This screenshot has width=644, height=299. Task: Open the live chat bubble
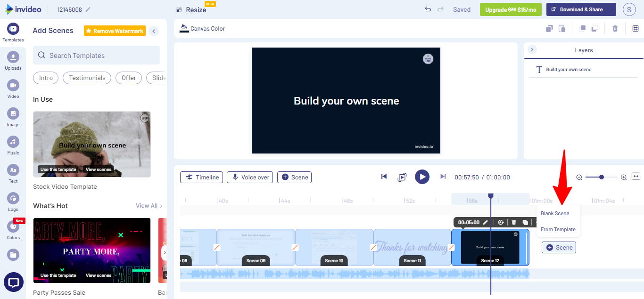click(x=14, y=283)
